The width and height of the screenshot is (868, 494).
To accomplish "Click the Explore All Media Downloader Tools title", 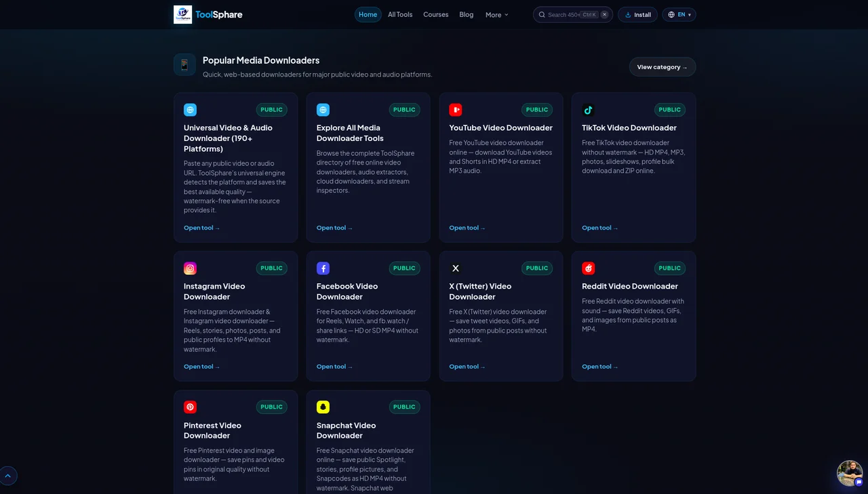I will coord(350,133).
